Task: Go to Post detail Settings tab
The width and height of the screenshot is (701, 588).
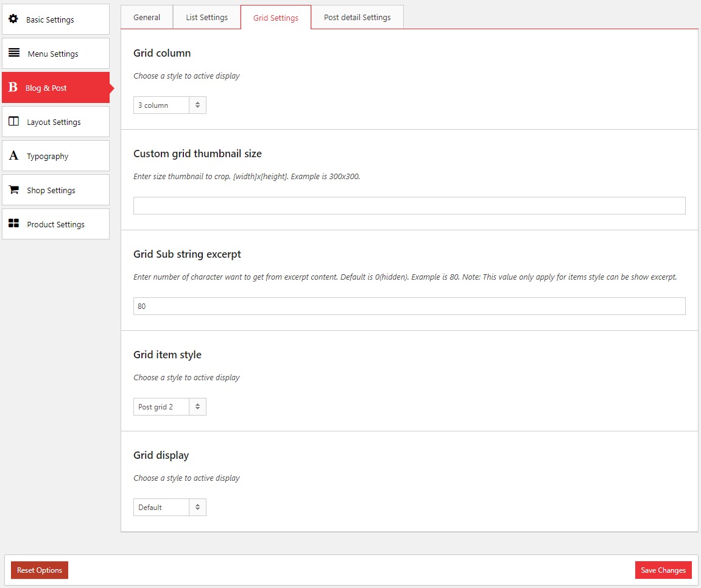Action: pos(357,17)
